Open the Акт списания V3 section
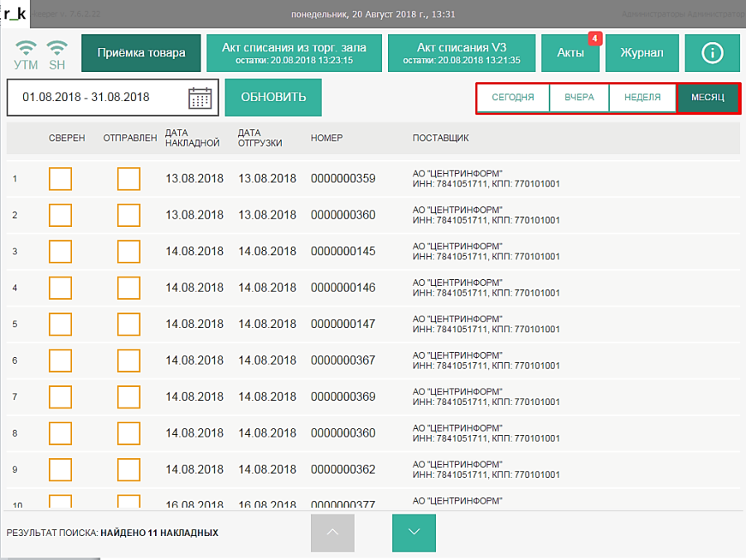 click(x=461, y=53)
